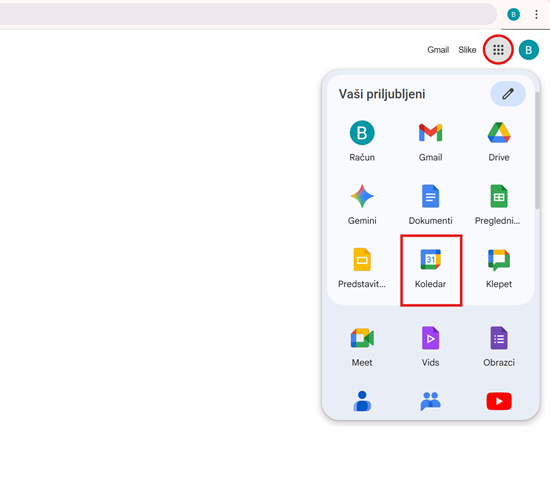The image size is (550, 480).
Task: Open Vids app
Action: [430, 347]
